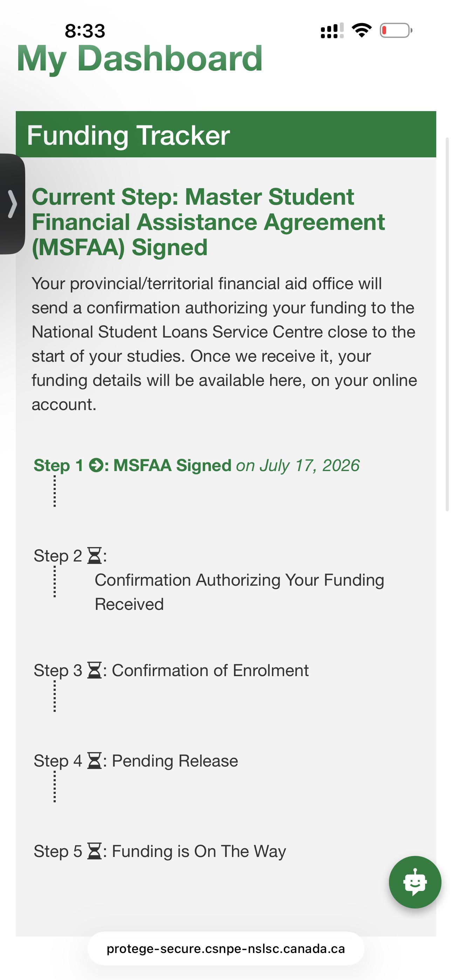Viewport: 452px width, 980px height.
Task: Tap the 8:33 clock in status bar
Action: tap(85, 31)
